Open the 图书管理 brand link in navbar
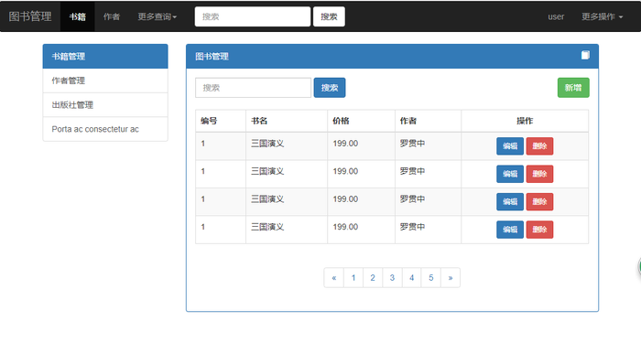 tap(30, 16)
